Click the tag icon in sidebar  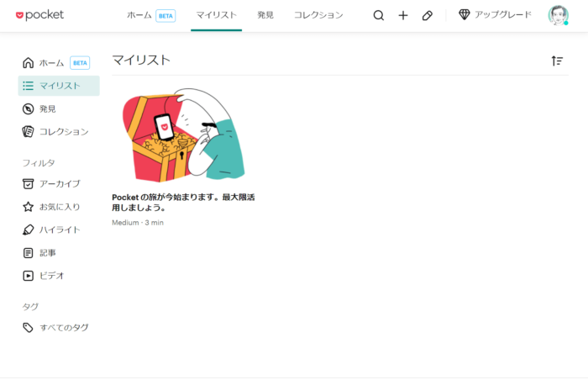pyautogui.click(x=28, y=327)
